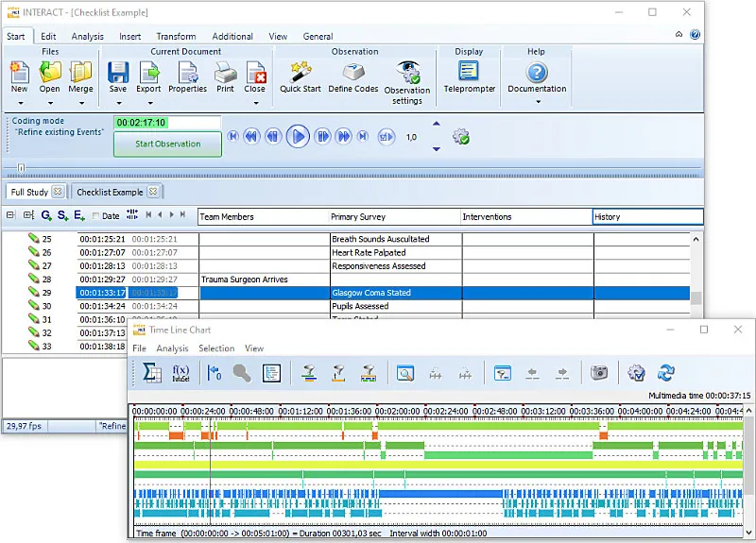
Task: Expand the Save dropdown arrow
Action: (119, 103)
